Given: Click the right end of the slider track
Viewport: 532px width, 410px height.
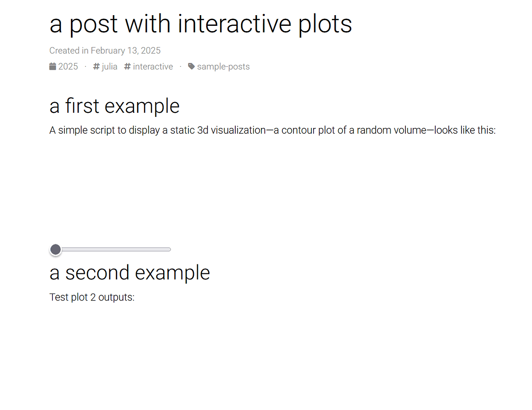Looking at the screenshot, I should click(x=169, y=249).
